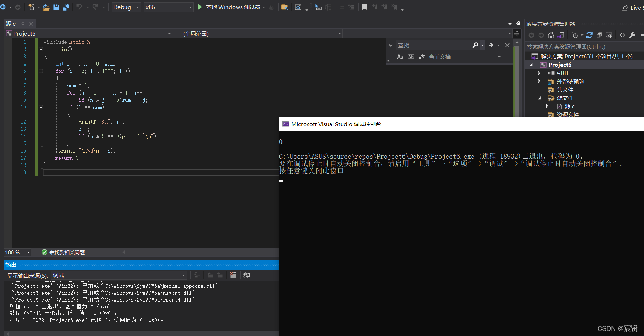Collapse if block with fold box on line 10
Screen dimensions: 644x336
pos(41,107)
